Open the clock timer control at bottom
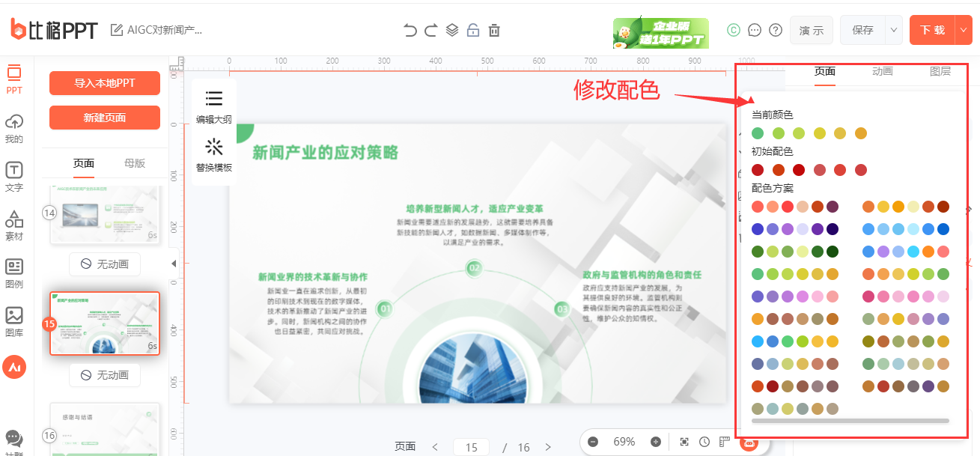Screen dimensions: 980x456 pos(704,442)
